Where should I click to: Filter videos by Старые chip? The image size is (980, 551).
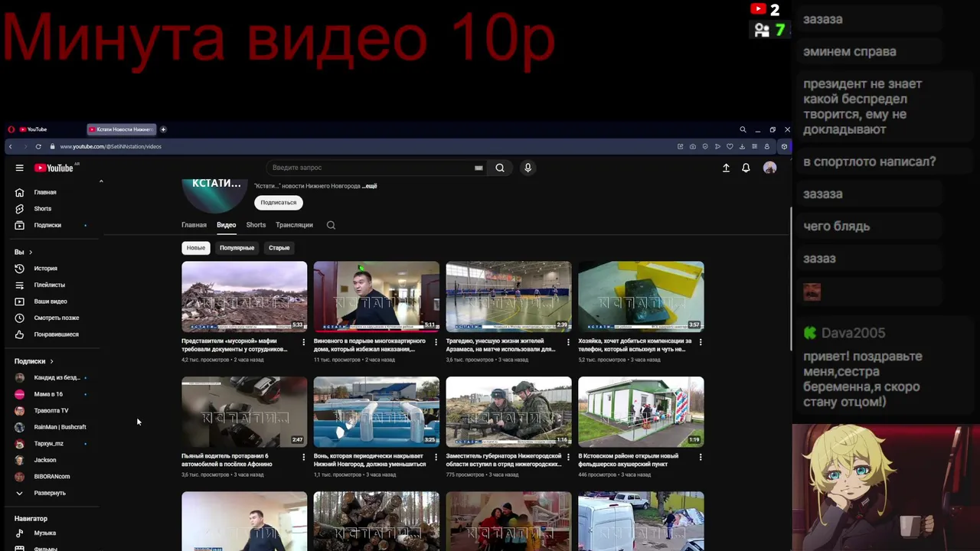pyautogui.click(x=279, y=248)
